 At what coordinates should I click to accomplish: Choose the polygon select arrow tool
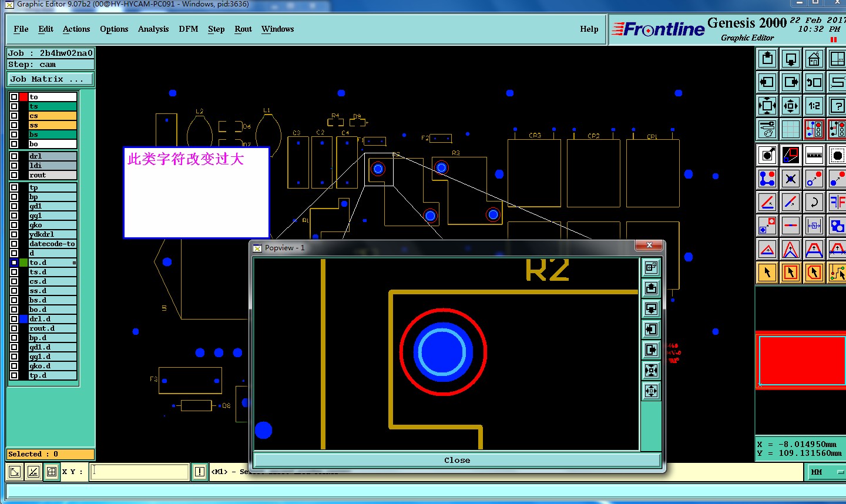(814, 273)
